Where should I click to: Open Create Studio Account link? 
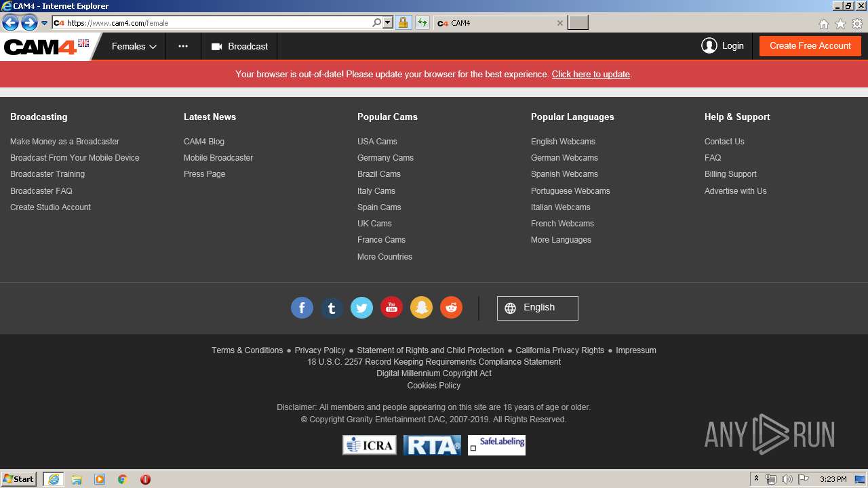[x=50, y=207]
